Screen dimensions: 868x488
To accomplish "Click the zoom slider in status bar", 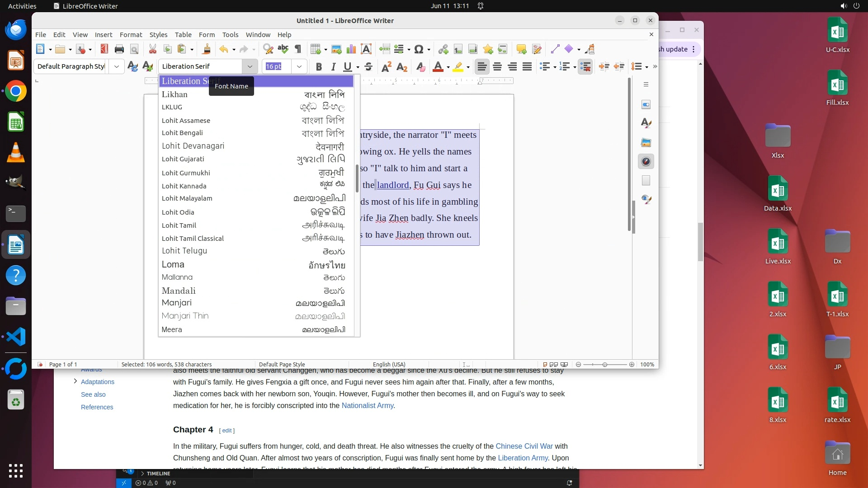I will coord(604,365).
